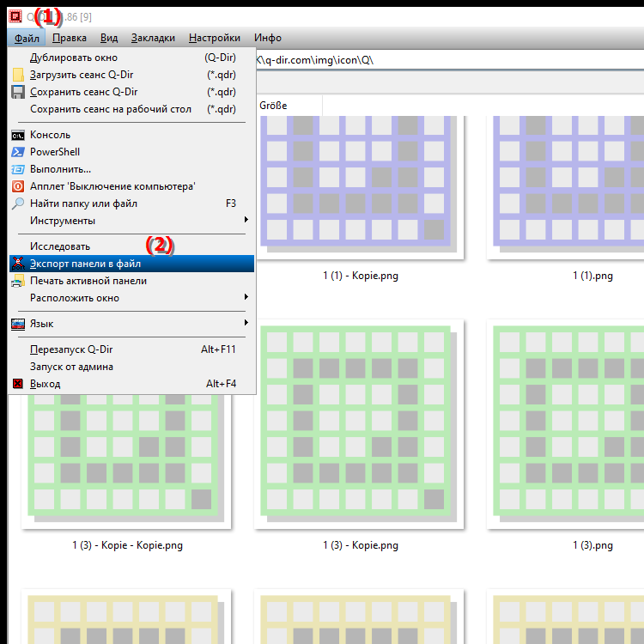This screenshot has height=644, width=644.
Task: Click the magnifier icon for Найти папку или файл
Action: click(18, 204)
